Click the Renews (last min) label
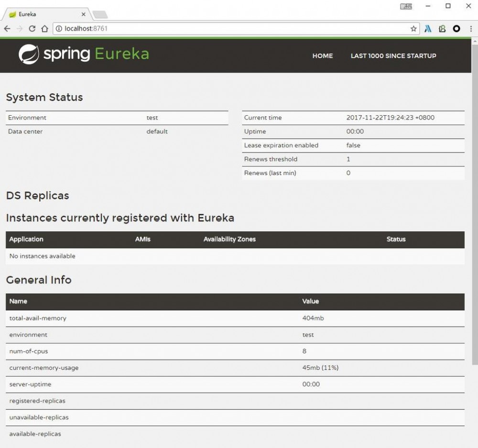This screenshot has height=448, width=478. pos(270,173)
